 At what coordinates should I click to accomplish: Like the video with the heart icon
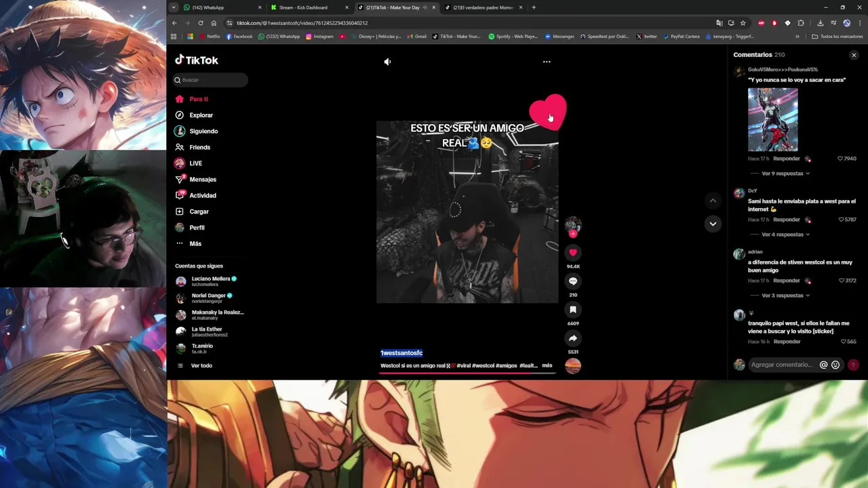[x=573, y=252]
